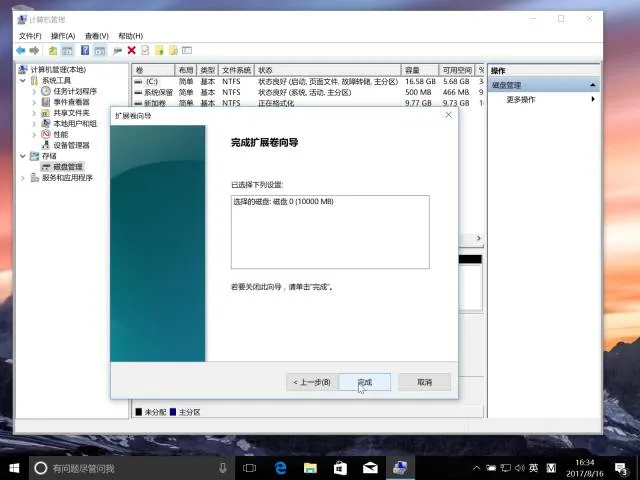Click 466 MB free space cell
This screenshot has width=640, height=480.
[x=456, y=92]
